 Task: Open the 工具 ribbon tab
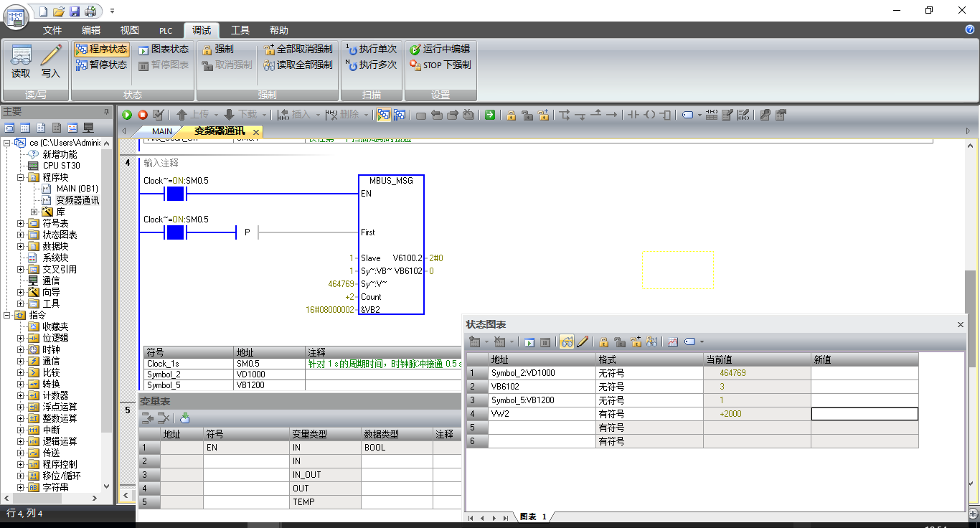(x=240, y=30)
